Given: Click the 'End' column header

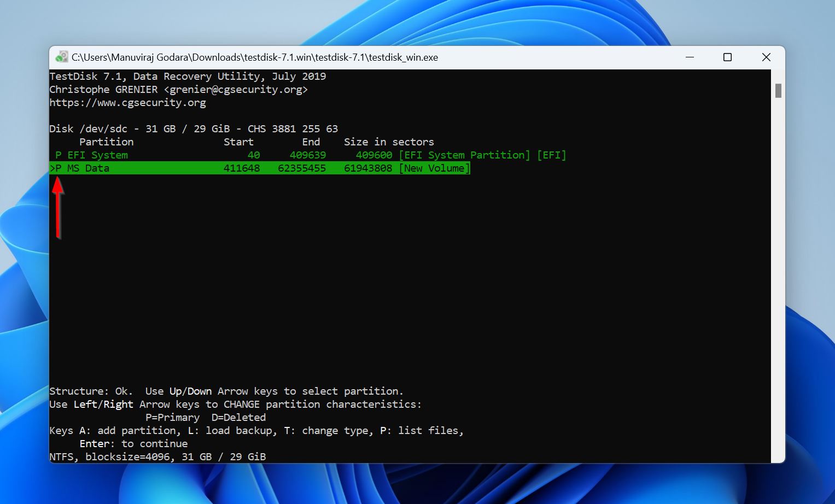Looking at the screenshot, I should [311, 142].
